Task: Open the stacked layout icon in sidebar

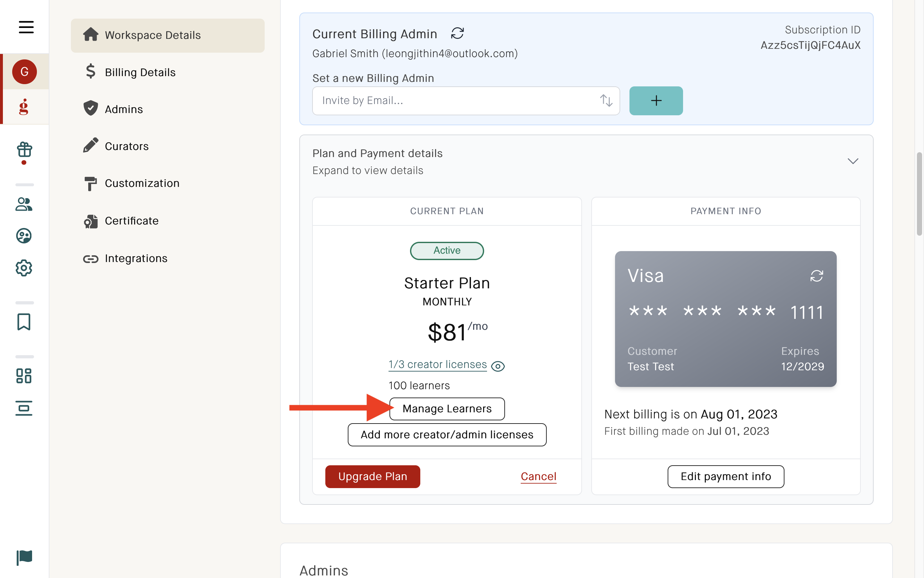Action: [x=24, y=408]
